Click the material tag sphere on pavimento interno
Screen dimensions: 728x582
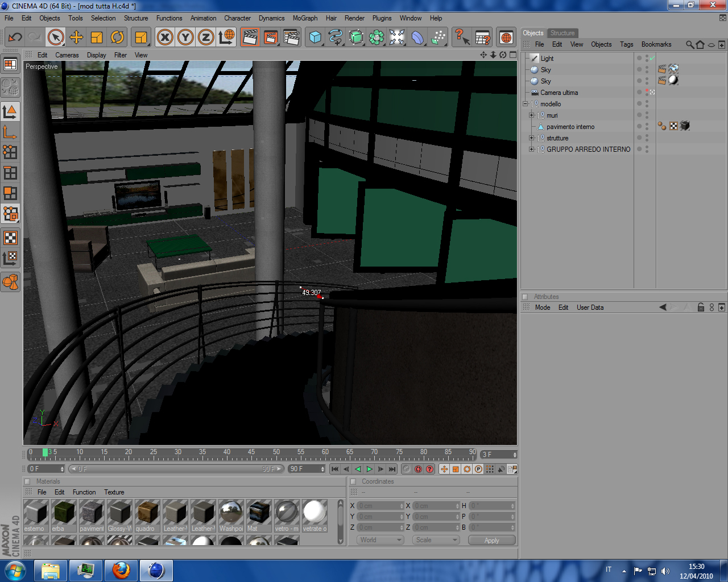click(x=662, y=126)
